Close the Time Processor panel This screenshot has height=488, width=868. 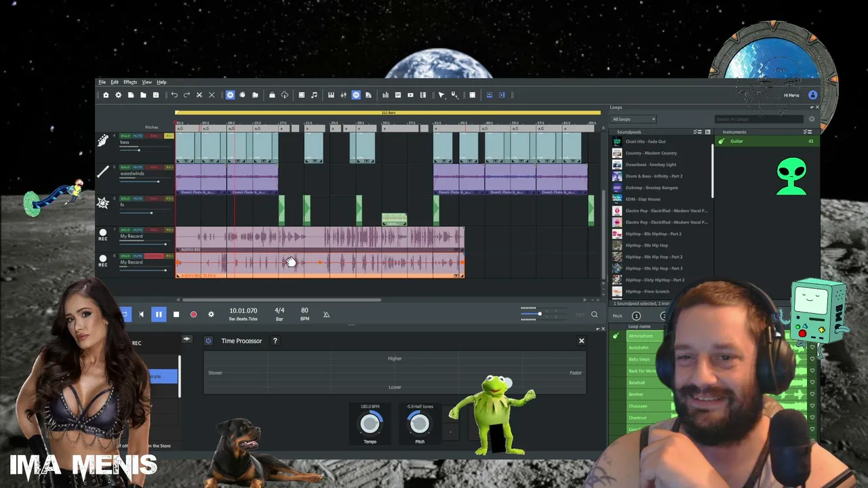pyautogui.click(x=581, y=341)
